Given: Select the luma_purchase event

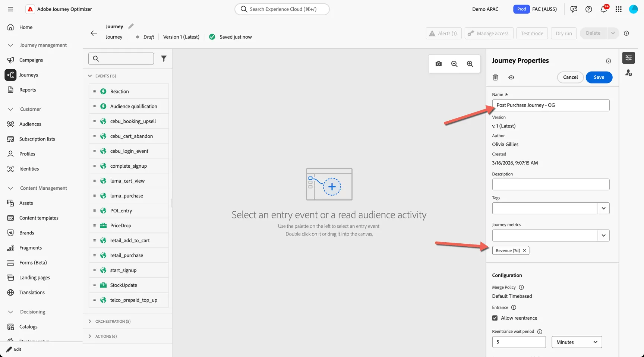Looking at the screenshot, I should point(129,196).
